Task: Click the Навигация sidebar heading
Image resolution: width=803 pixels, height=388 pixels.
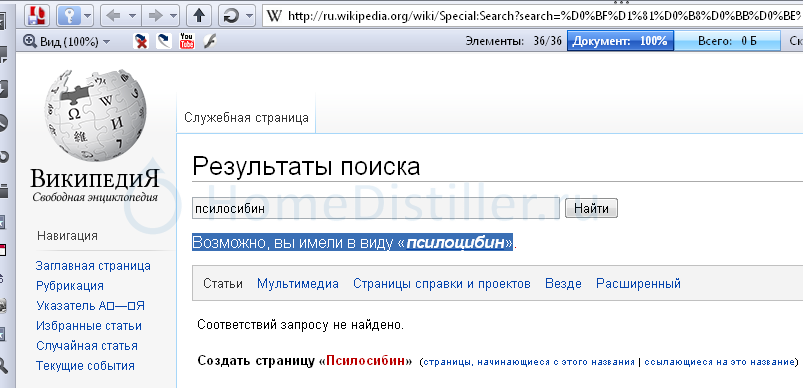Action: [x=67, y=236]
